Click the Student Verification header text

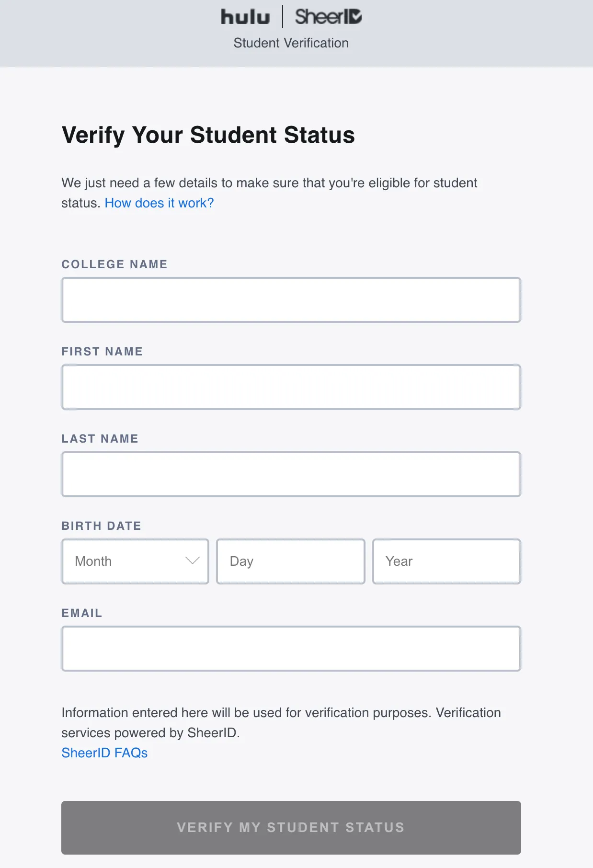coord(291,43)
